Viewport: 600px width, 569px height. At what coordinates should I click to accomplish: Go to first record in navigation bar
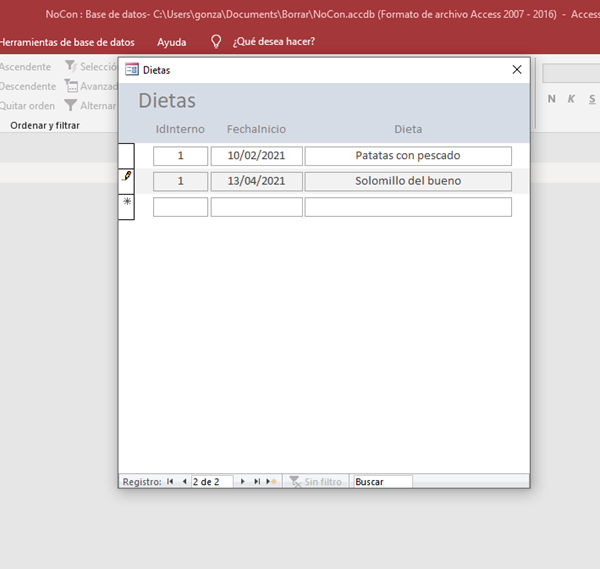pyautogui.click(x=170, y=481)
